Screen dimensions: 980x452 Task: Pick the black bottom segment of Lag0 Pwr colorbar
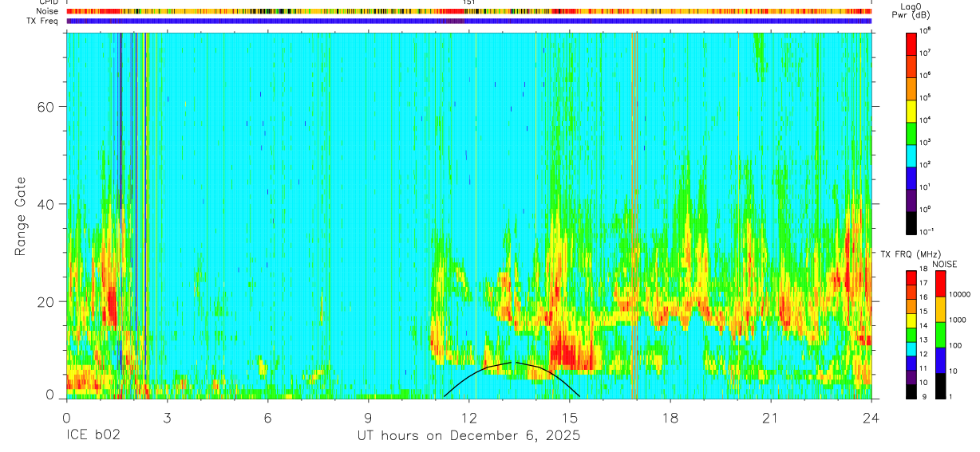[911, 222]
